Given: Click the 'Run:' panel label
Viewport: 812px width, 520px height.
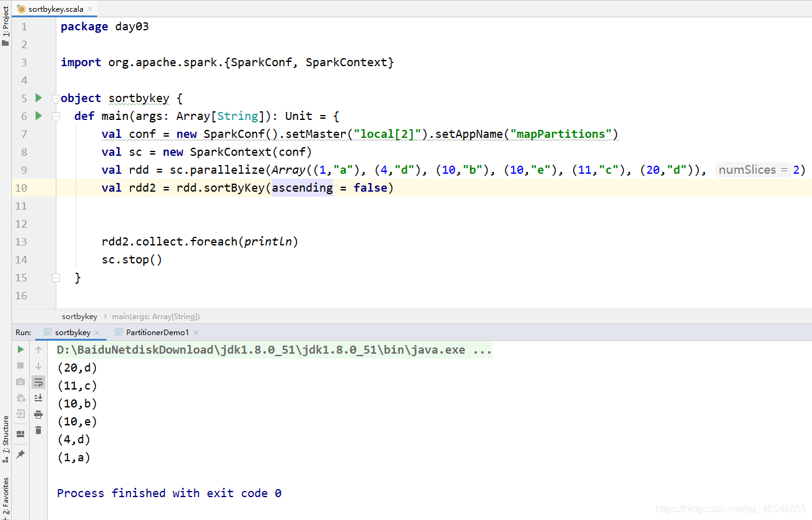Looking at the screenshot, I should [x=24, y=333].
